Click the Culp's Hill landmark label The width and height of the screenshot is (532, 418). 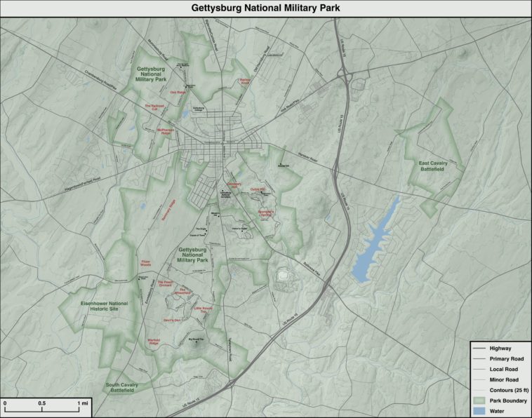coord(257,189)
